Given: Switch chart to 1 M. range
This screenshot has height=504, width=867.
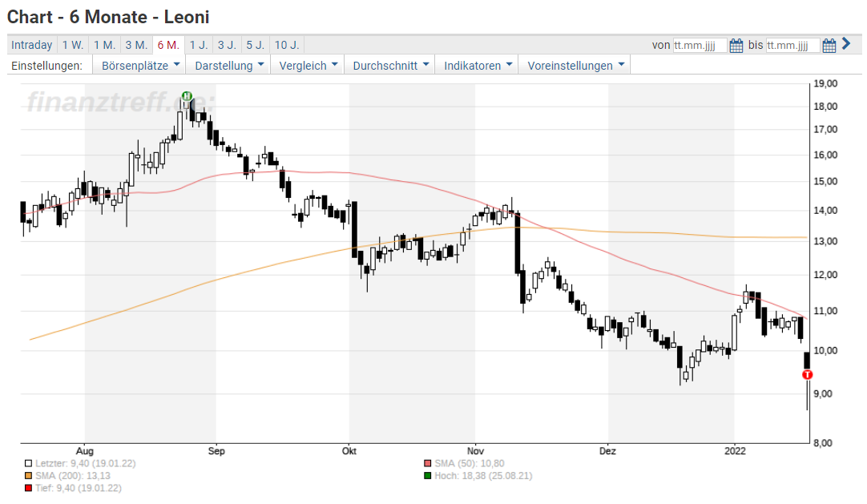Looking at the screenshot, I should tap(104, 45).
